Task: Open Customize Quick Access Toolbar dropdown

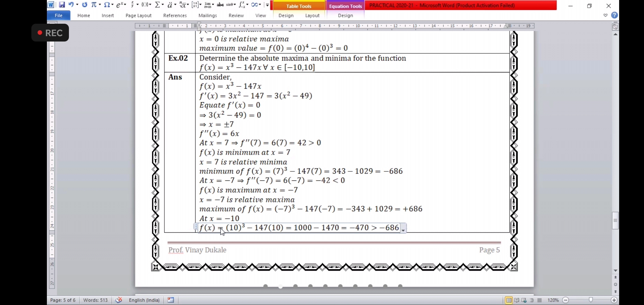Action: point(267,5)
